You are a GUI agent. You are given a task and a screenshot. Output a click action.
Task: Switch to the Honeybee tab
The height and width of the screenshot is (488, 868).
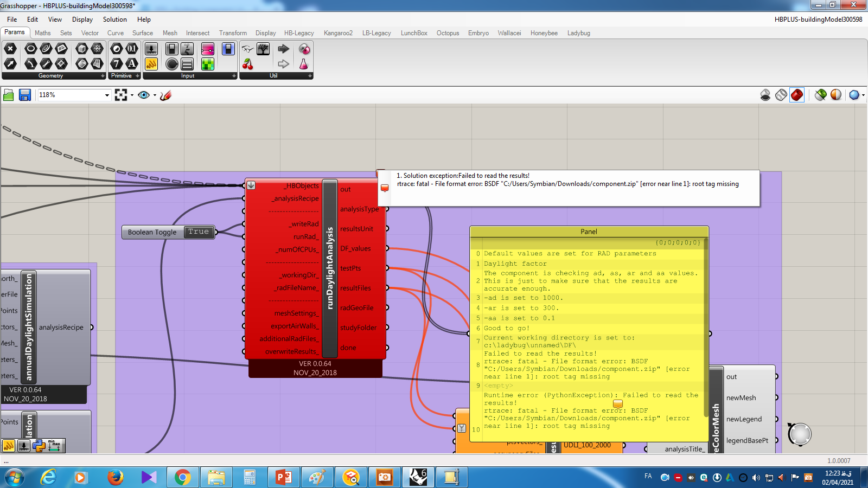[544, 33]
